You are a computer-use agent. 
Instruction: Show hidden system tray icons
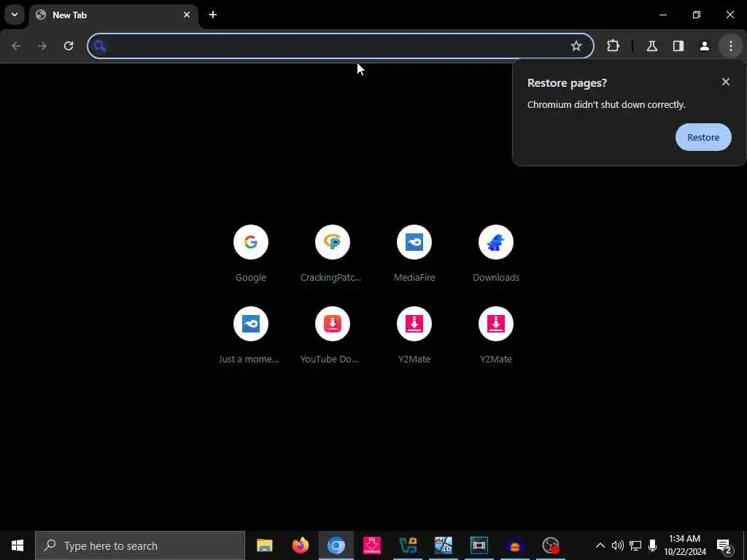coord(600,545)
